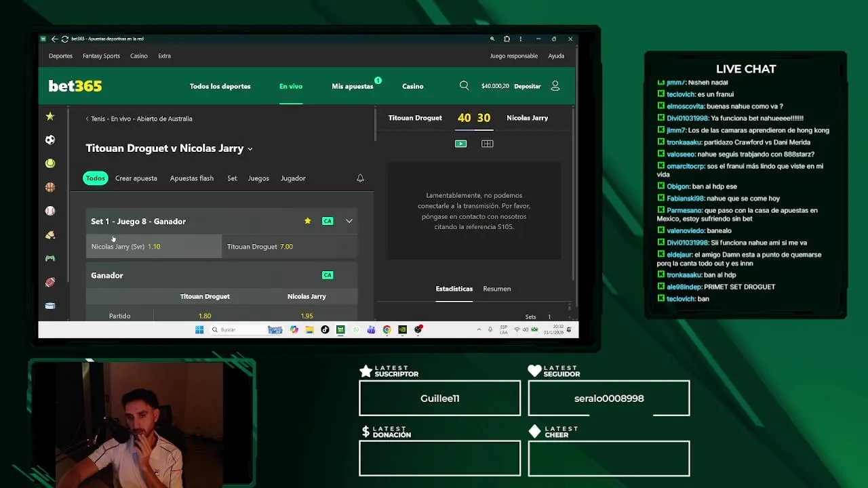This screenshot has height=488, width=868.
Task: Open Todos los deportes in main navigation
Action: [220, 86]
